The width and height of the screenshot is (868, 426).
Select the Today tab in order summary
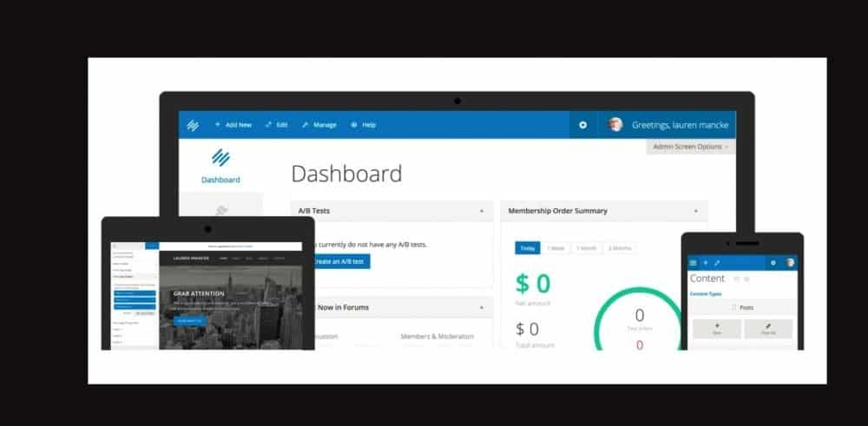(527, 248)
